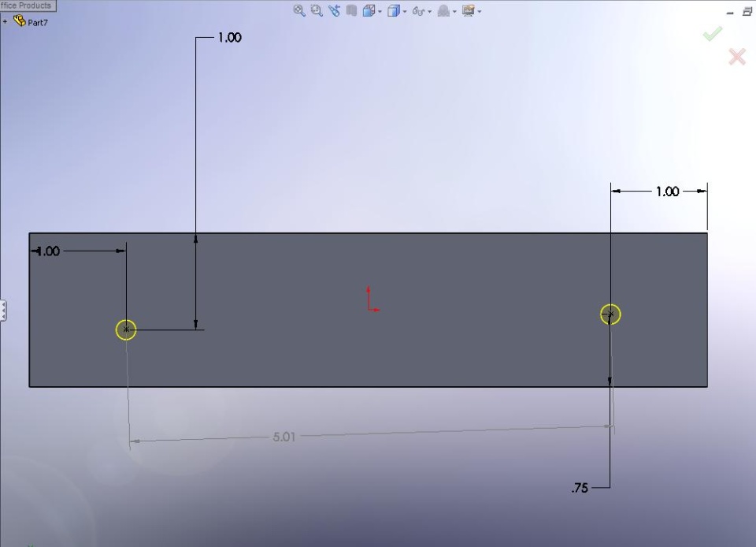Image resolution: width=756 pixels, height=547 pixels.
Task: Select the .75 dimension text
Action: point(580,488)
